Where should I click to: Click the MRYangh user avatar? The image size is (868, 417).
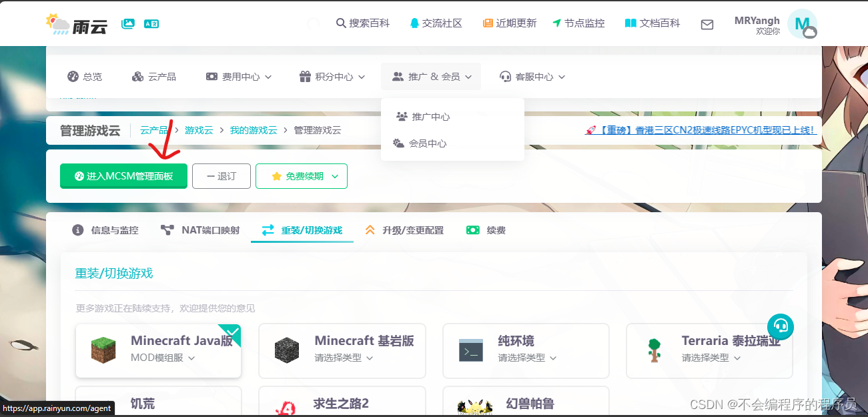[x=802, y=24]
